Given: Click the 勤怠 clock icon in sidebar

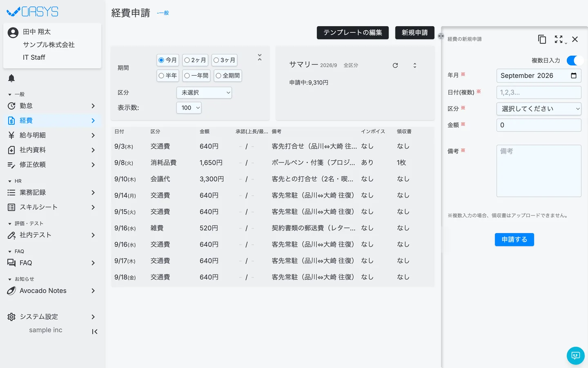Looking at the screenshot, I should point(11,106).
